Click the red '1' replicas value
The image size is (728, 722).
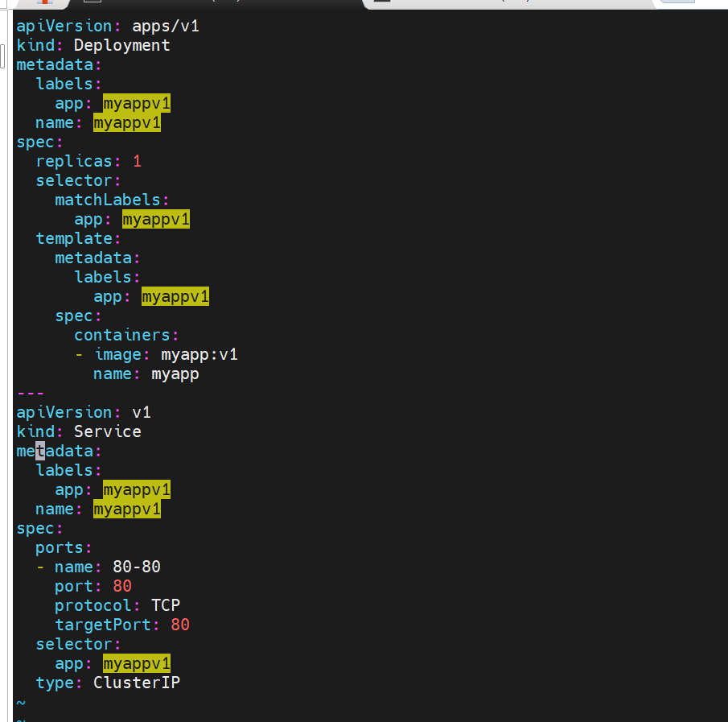coord(137,162)
